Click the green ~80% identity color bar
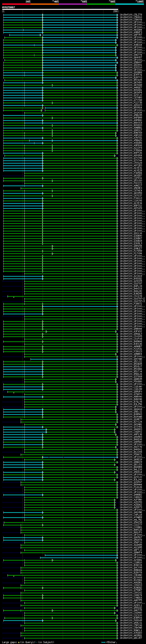Screen dimensions: 146x644 tap(101, 4)
